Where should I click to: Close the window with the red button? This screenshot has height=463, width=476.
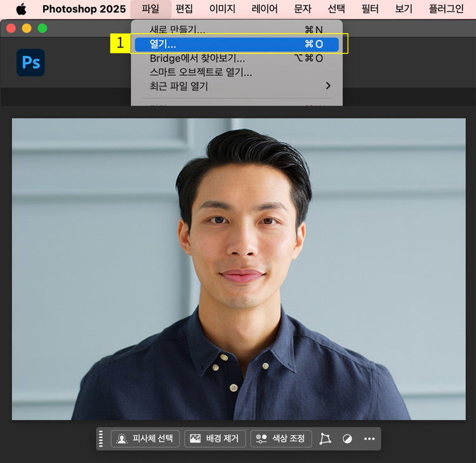click(x=11, y=29)
